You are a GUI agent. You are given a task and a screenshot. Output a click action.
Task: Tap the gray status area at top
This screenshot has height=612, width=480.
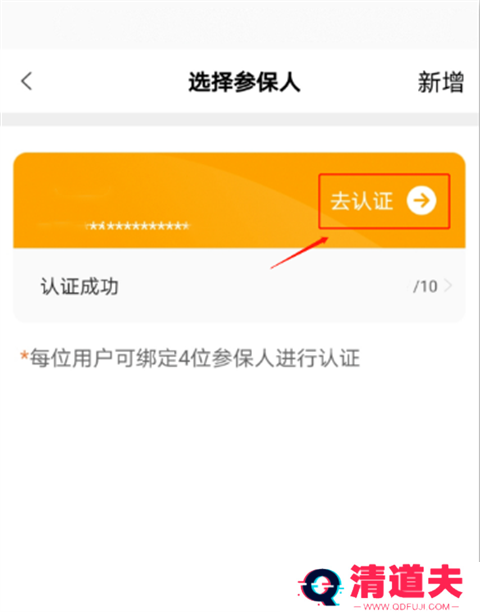coord(240,24)
